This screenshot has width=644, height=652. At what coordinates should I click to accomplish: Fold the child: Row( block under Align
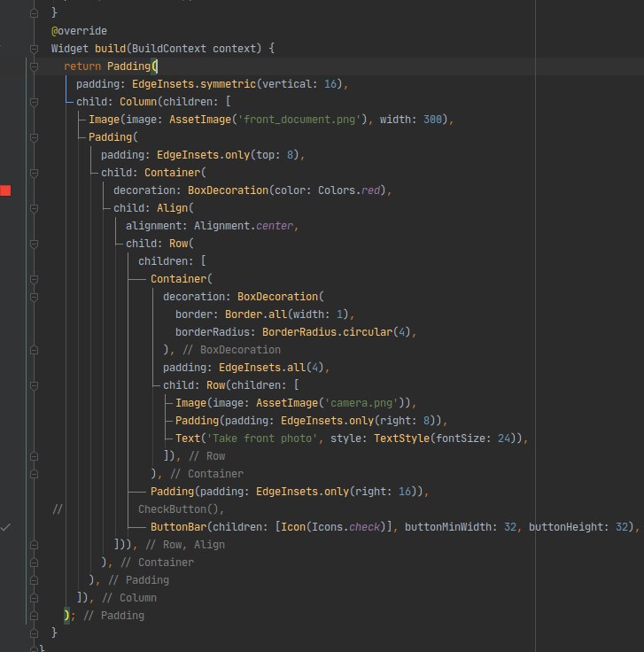[34, 244]
